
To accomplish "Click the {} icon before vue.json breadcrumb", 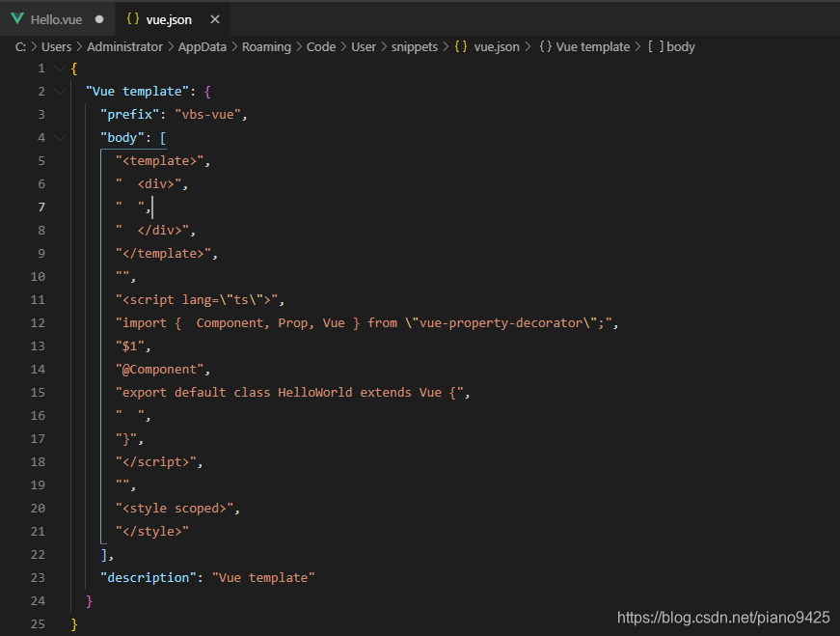I will coord(460,46).
